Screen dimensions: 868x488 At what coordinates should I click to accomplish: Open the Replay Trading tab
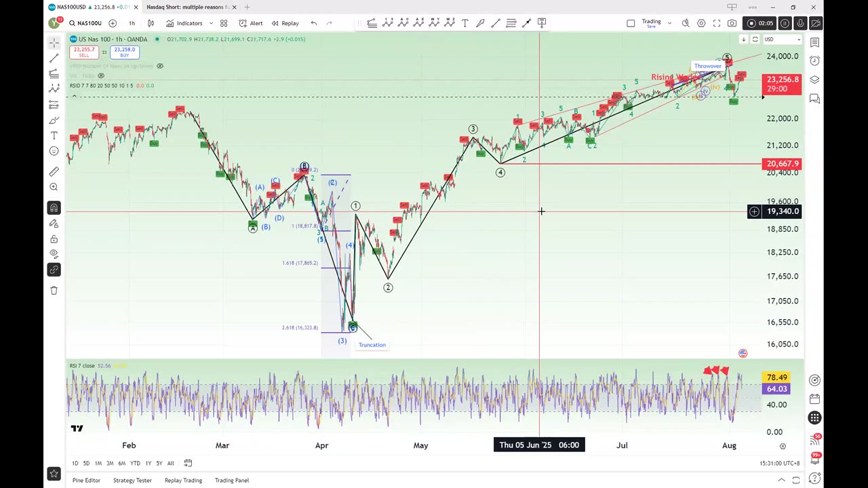[x=183, y=481]
